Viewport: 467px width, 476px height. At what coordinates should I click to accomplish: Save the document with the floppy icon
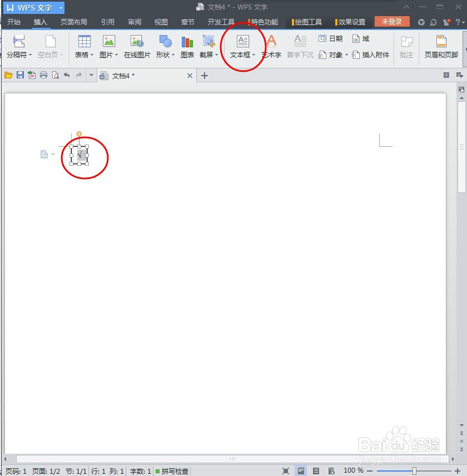tap(20, 75)
